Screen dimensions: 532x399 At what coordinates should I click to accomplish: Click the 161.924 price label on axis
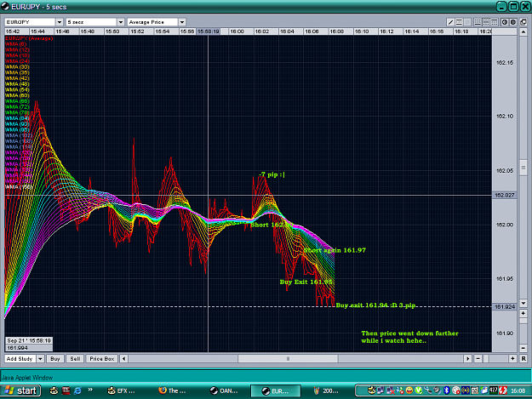505,306
